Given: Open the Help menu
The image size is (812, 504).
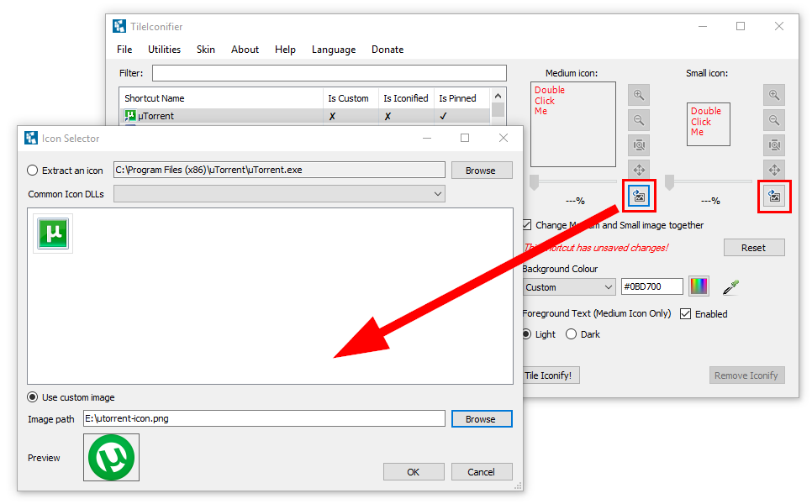Looking at the screenshot, I should [x=285, y=50].
